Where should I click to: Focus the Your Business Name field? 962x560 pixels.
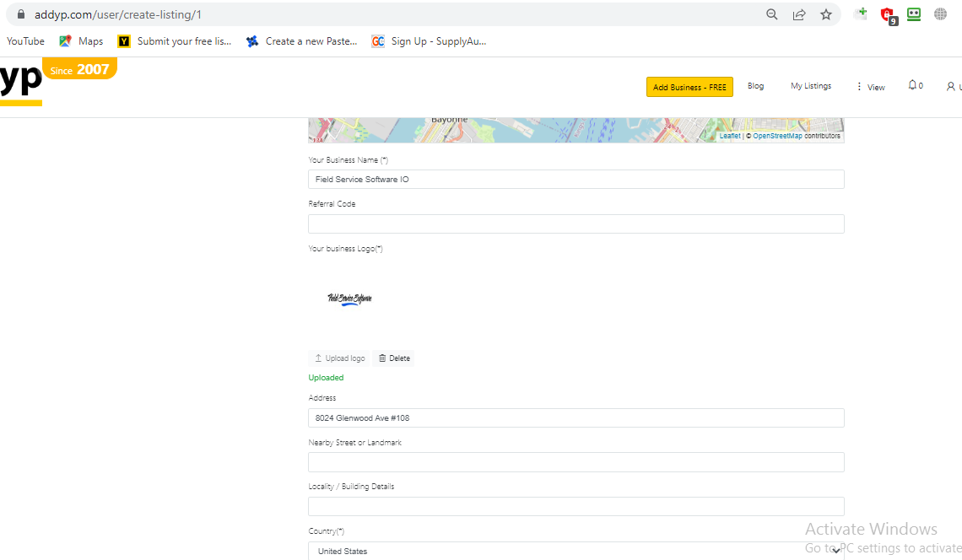(x=576, y=179)
